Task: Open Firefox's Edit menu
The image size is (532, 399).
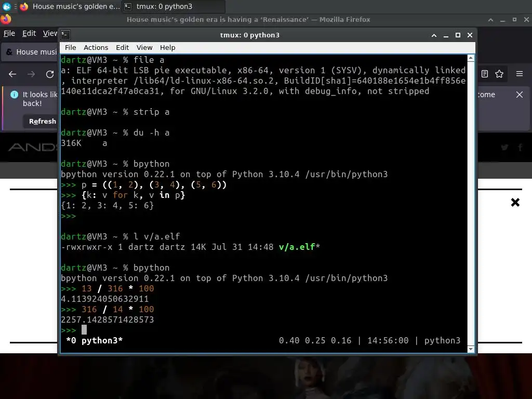Action: pyautogui.click(x=29, y=33)
